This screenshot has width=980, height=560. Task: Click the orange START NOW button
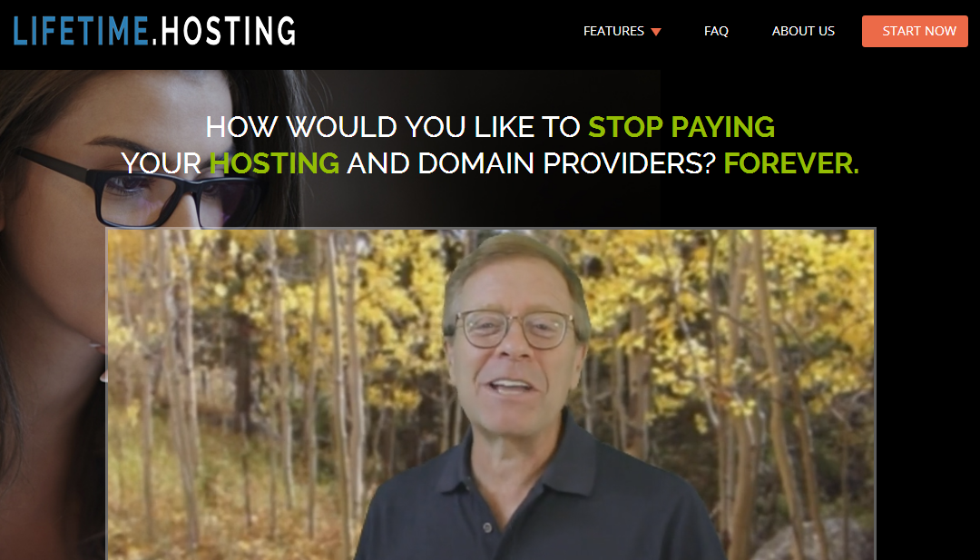click(915, 31)
